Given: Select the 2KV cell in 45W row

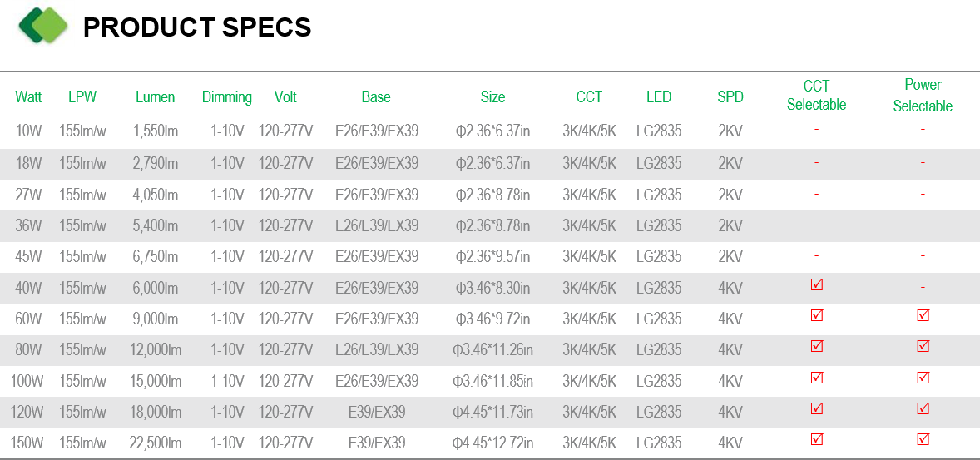Looking at the screenshot, I should point(730,256).
